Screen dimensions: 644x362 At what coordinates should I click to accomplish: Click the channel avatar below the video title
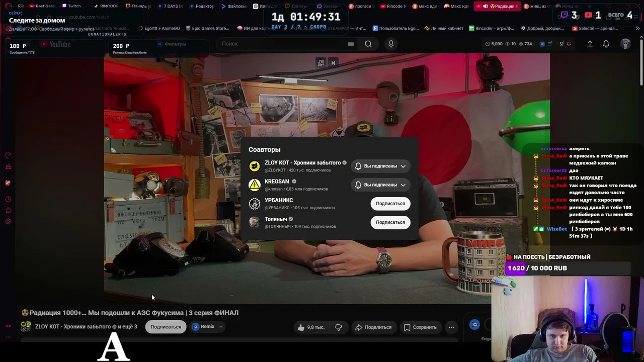coord(26,327)
